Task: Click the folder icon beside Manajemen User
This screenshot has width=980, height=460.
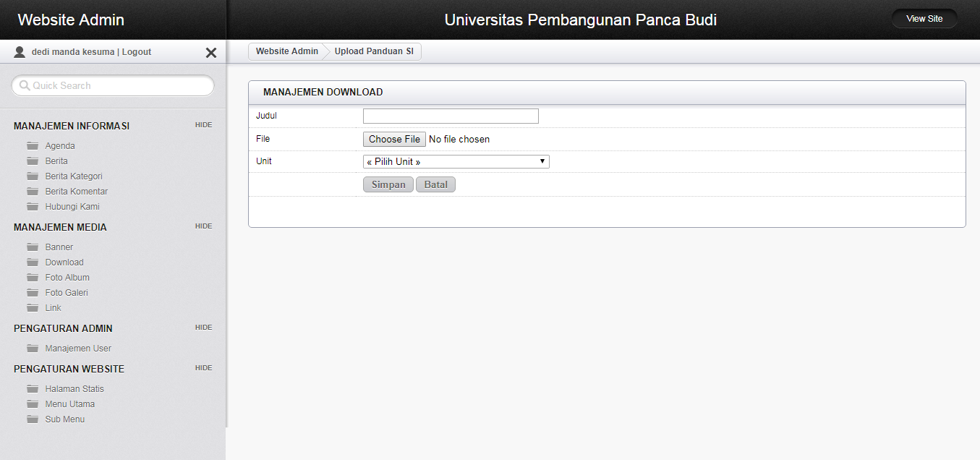Action: click(33, 349)
